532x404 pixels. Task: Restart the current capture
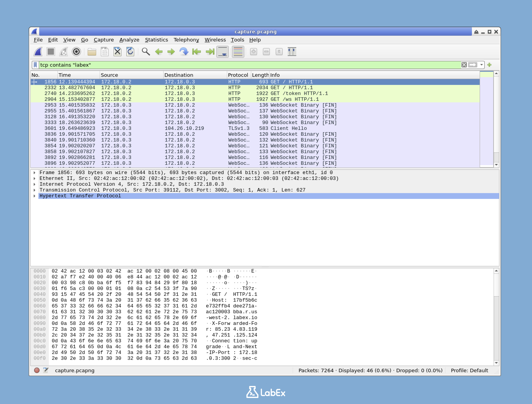point(64,51)
